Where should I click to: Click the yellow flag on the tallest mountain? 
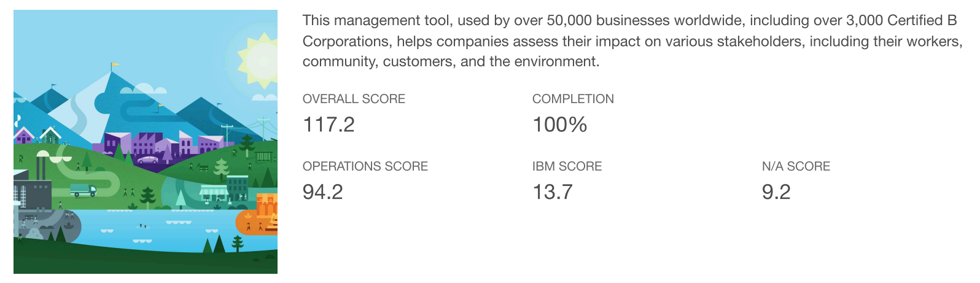114,64
